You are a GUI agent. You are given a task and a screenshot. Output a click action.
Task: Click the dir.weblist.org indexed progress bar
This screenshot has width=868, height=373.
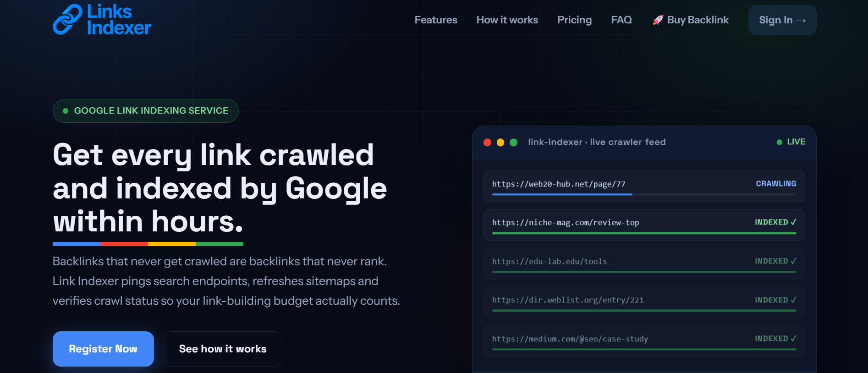point(644,311)
